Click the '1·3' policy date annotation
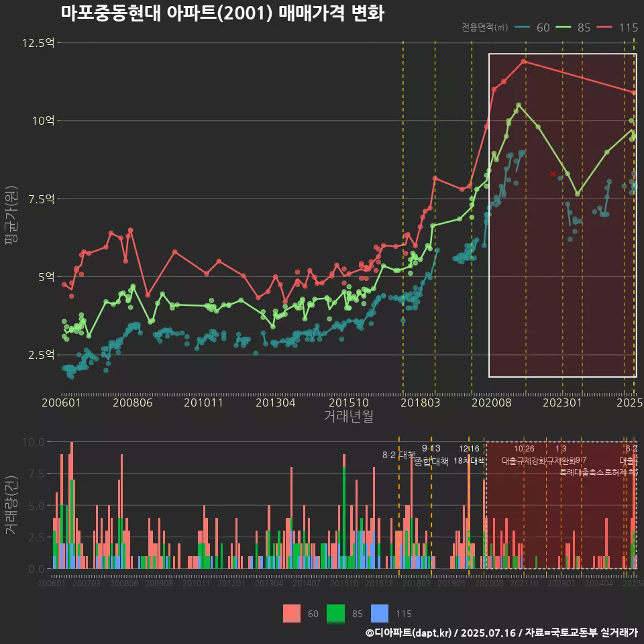This screenshot has height=644, width=644. coord(561,449)
